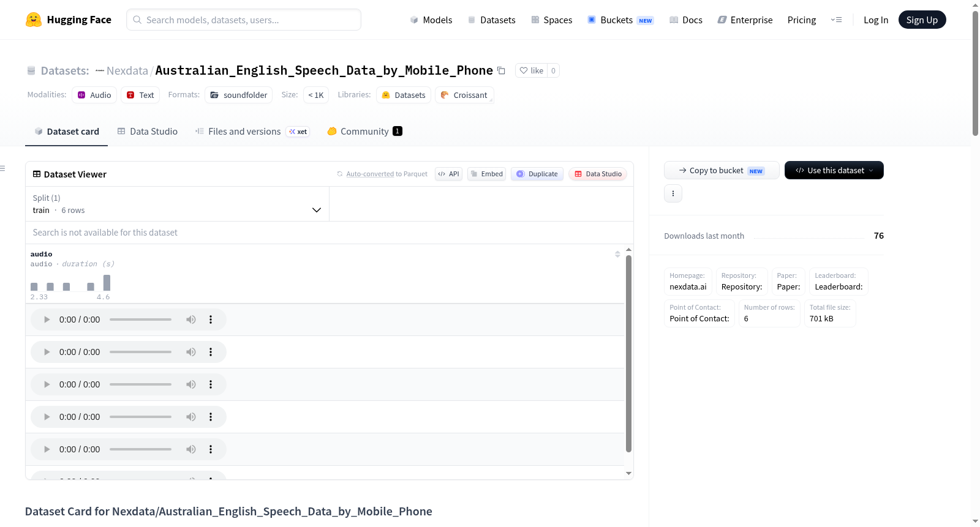
Task: Like this dataset with the heart button
Action: [x=531, y=70]
